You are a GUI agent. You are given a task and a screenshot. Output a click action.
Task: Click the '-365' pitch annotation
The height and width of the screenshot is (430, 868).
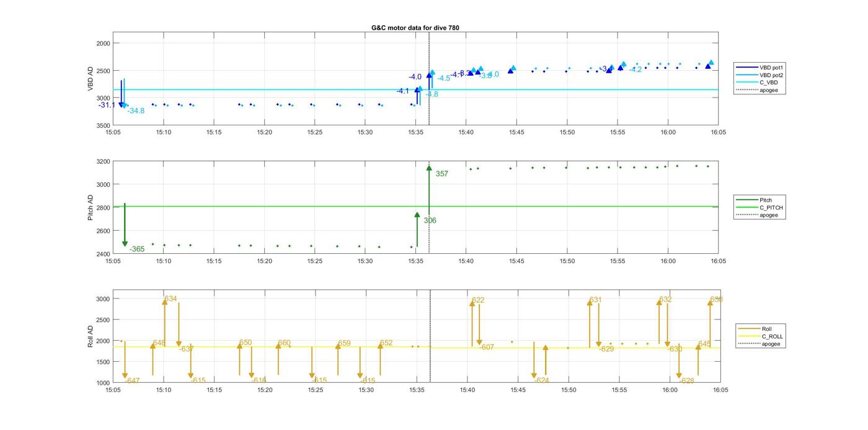pyautogui.click(x=137, y=249)
